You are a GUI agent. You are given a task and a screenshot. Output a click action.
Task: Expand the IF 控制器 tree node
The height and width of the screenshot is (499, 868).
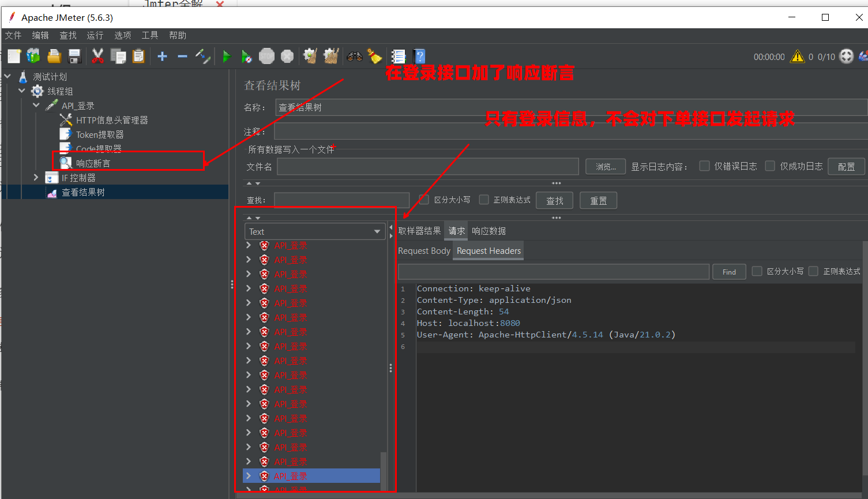tap(36, 178)
